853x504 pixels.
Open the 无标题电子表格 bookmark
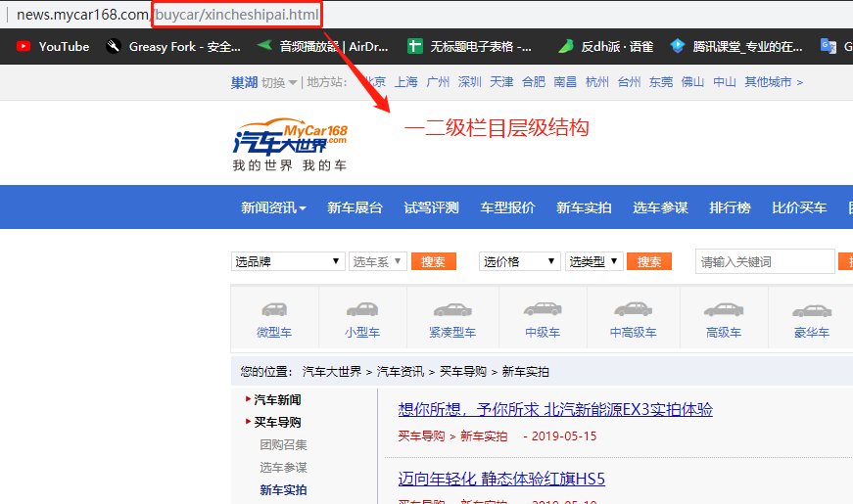point(469,47)
